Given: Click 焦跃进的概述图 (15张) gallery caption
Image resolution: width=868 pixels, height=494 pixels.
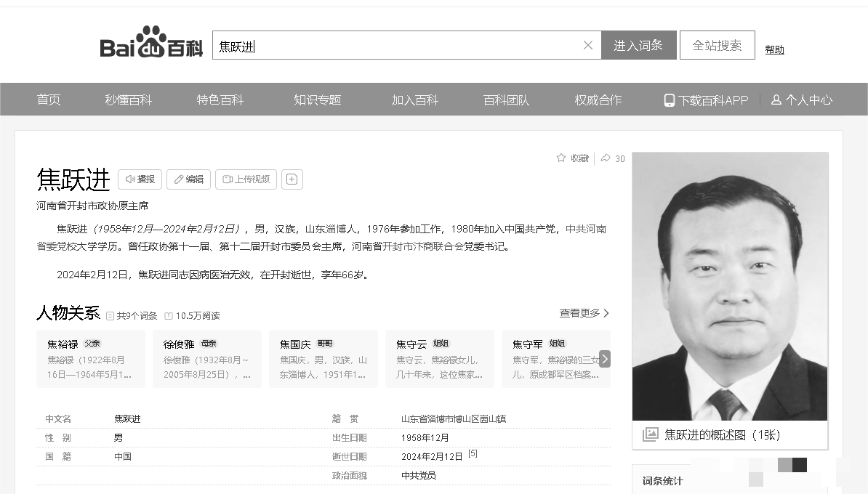Looking at the screenshot, I should coord(723,435).
